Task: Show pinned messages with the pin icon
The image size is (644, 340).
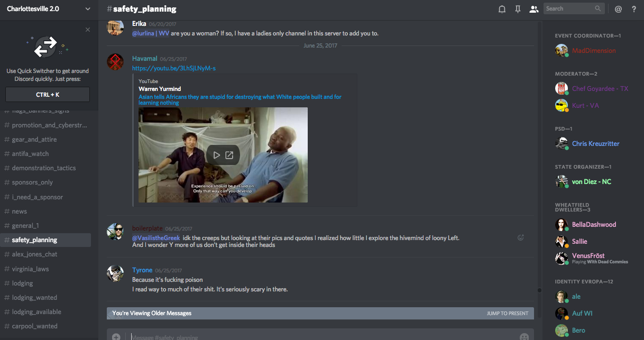Action: click(x=518, y=9)
